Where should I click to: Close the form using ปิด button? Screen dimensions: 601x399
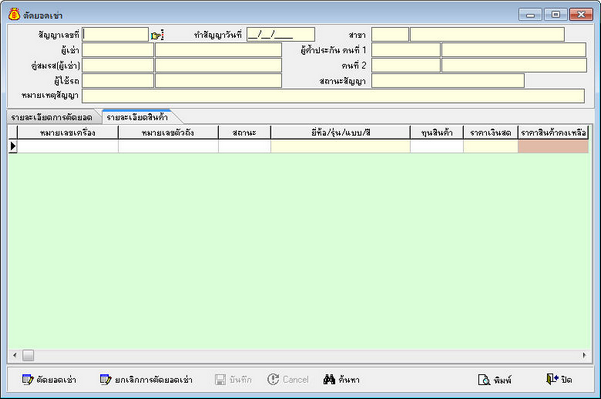point(559,380)
